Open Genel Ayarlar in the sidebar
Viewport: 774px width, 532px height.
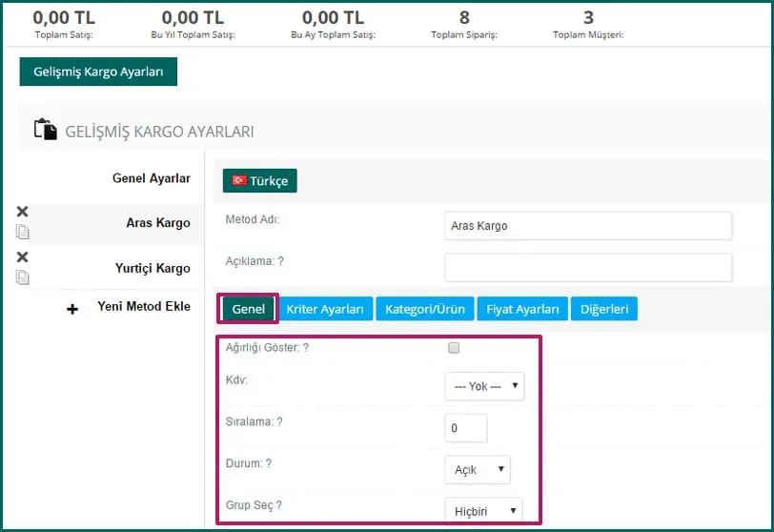click(151, 178)
